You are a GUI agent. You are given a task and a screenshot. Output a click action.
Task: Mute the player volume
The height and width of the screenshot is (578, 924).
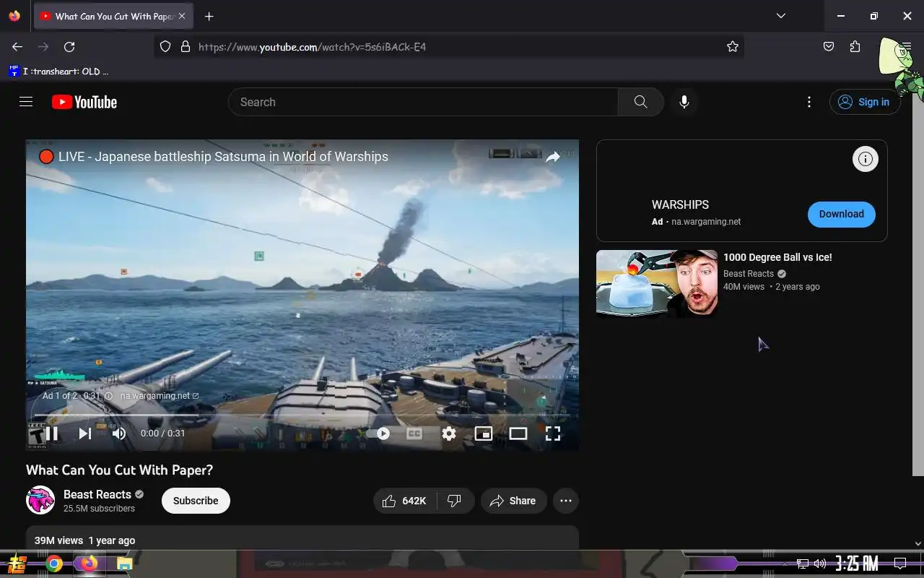[x=119, y=433]
